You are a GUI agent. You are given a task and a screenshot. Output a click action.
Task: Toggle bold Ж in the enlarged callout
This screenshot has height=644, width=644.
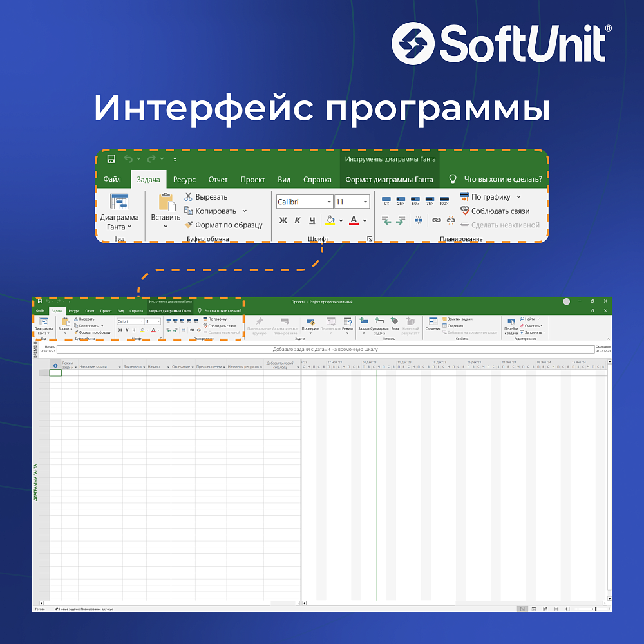point(283,220)
